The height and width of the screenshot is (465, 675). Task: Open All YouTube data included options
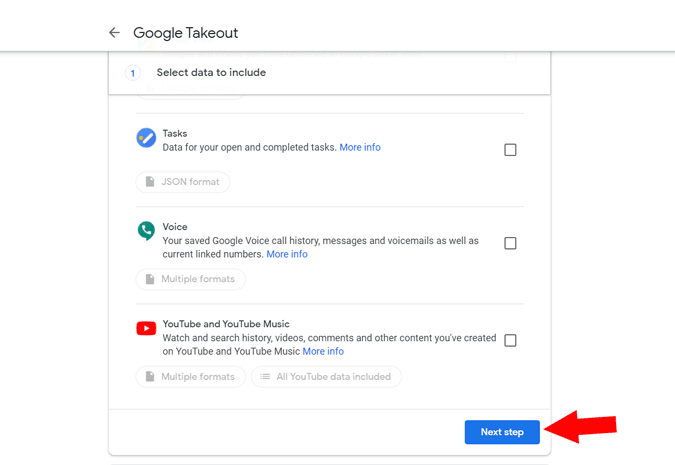(326, 377)
